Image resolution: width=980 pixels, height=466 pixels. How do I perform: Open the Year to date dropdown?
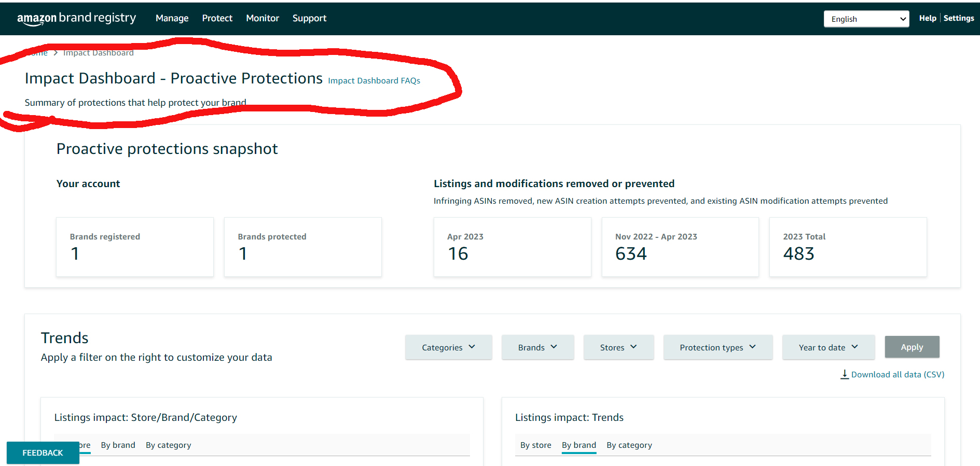point(829,347)
